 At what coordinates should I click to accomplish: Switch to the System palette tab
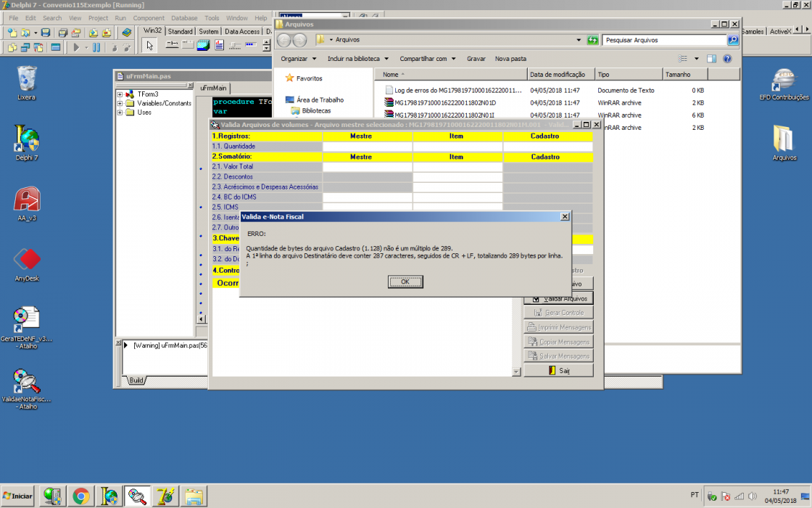(209, 32)
